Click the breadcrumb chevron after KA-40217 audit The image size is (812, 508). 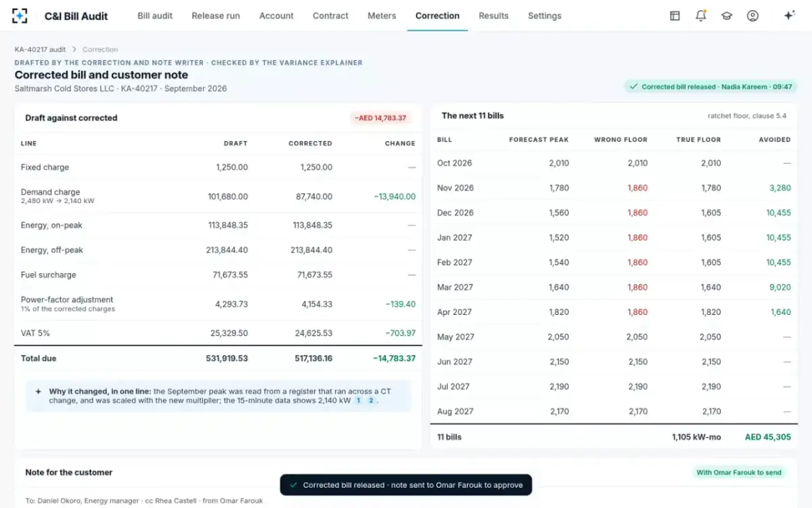tap(74, 49)
